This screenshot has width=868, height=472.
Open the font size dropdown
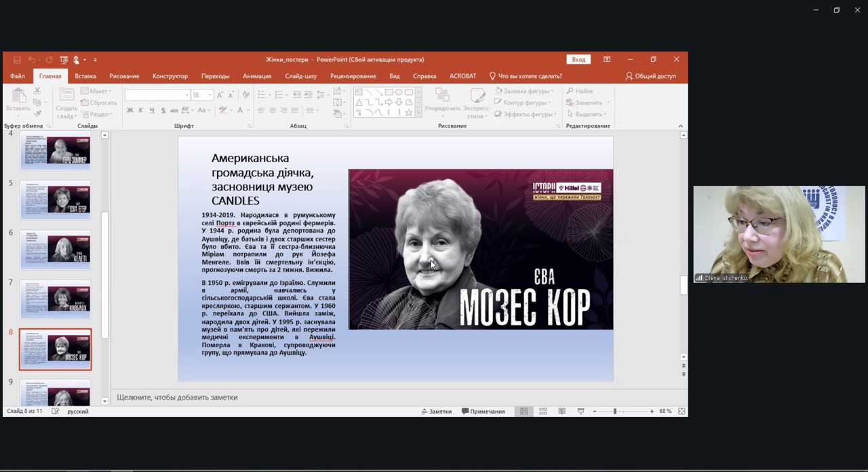tap(210, 95)
